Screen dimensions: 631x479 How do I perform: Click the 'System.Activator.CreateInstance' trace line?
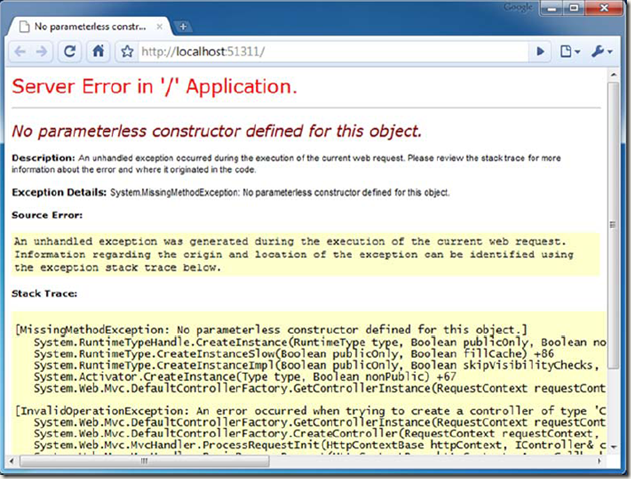pyautogui.click(x=245, y=377)
